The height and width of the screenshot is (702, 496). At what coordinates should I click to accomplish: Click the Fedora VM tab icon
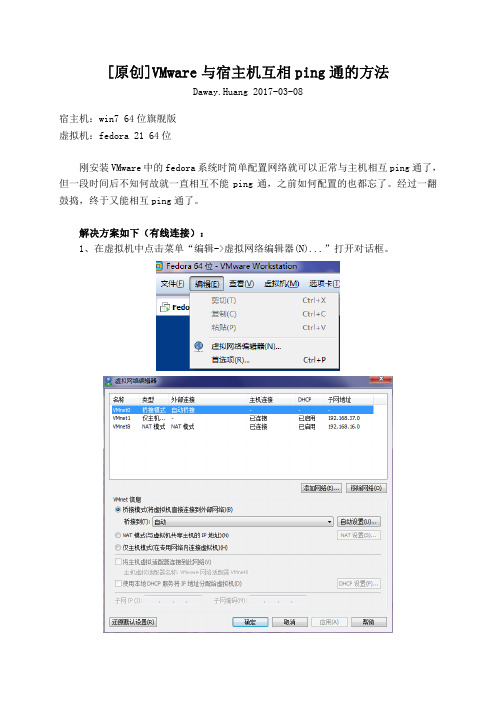coord(165,307)
